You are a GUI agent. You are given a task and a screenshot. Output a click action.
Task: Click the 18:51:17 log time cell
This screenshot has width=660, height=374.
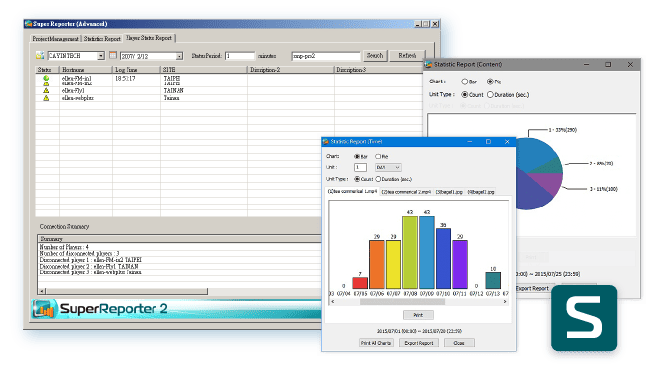125,79
